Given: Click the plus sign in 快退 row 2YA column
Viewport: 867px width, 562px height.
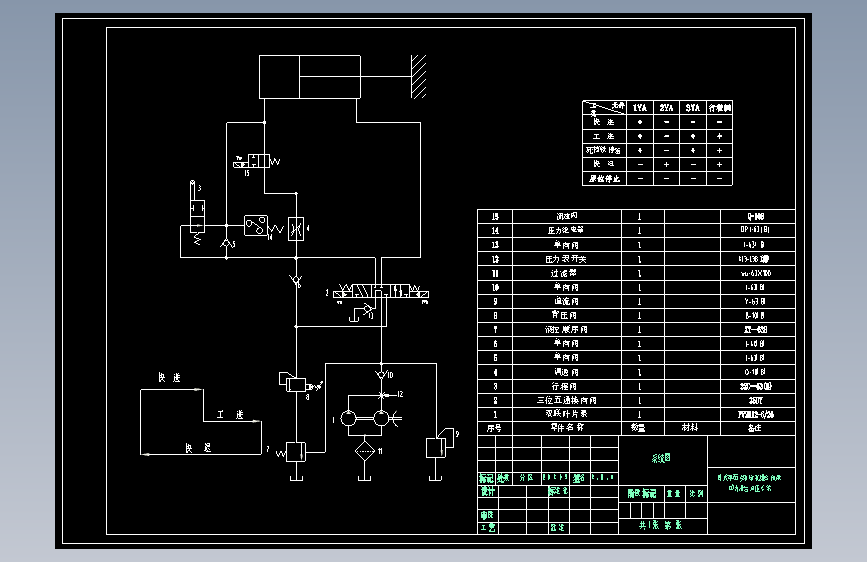Looking at the screenshot, I should click(666, 164).
